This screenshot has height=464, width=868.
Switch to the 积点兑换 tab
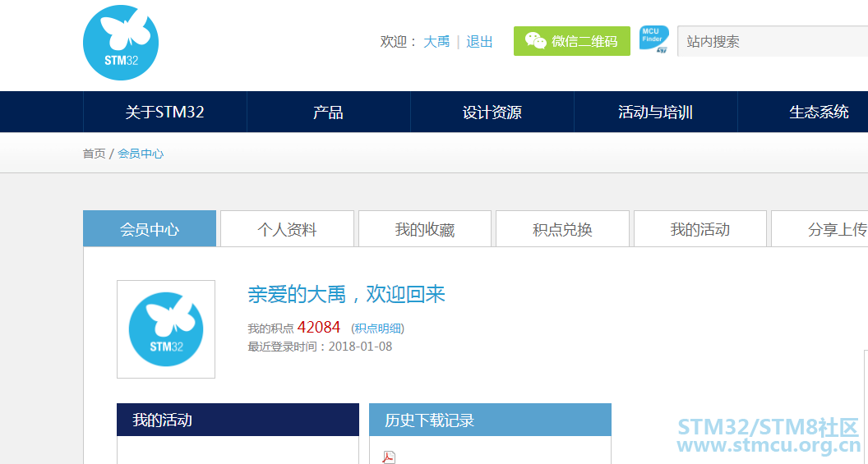click(562, 229)
